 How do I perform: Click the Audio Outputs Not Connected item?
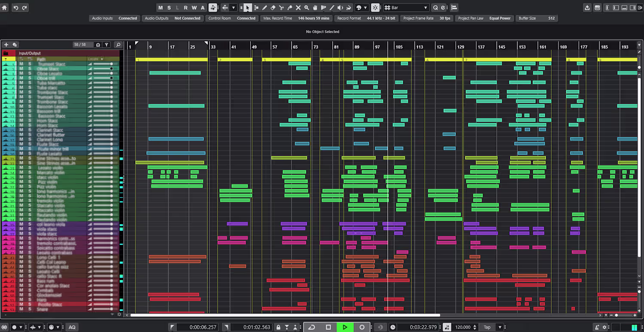173,18
